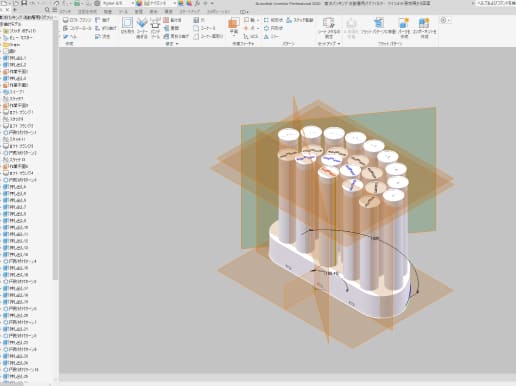Switch to the スタートアップ ribbon tab

189,12
